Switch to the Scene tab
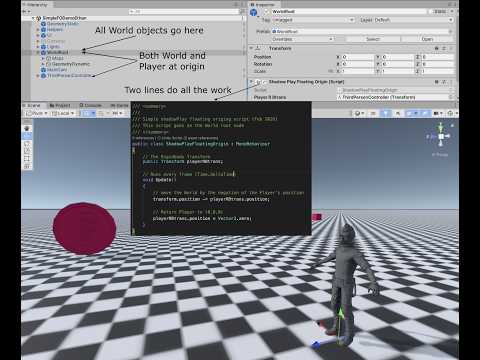The width and height of the screenshot is (480, 360). [x=34, y=105]
